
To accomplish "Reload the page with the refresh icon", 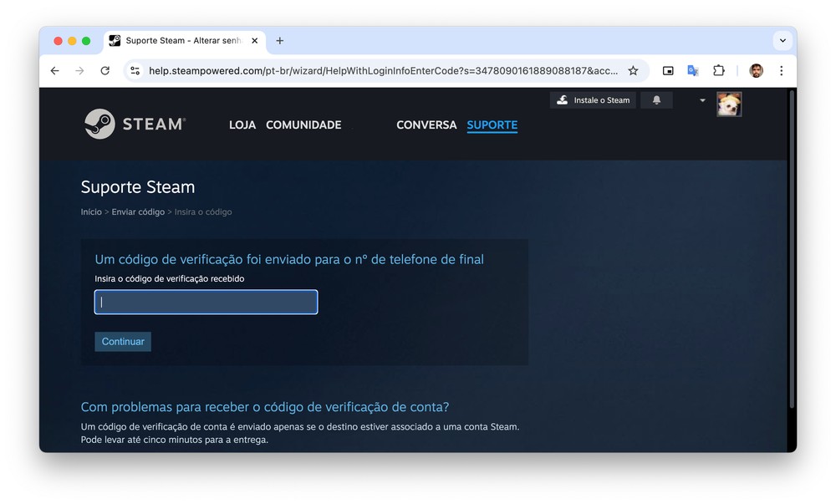I will tap(105, 71).
